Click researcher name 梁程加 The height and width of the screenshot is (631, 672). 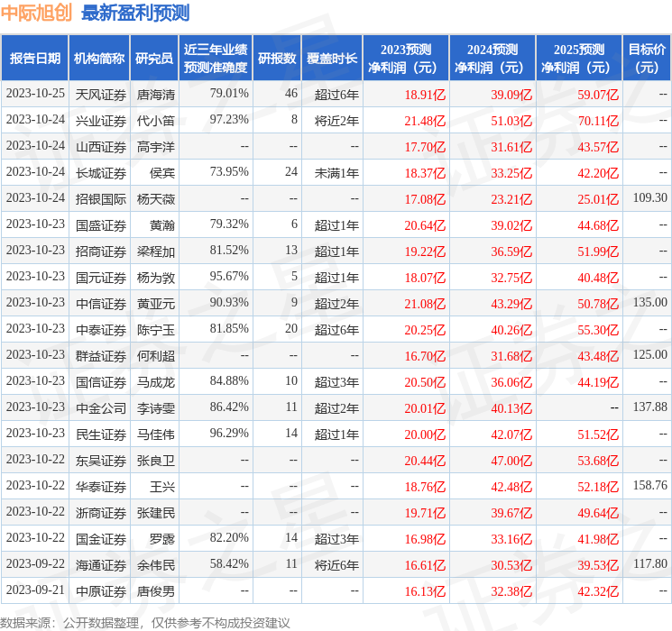[x=155, y=251]
